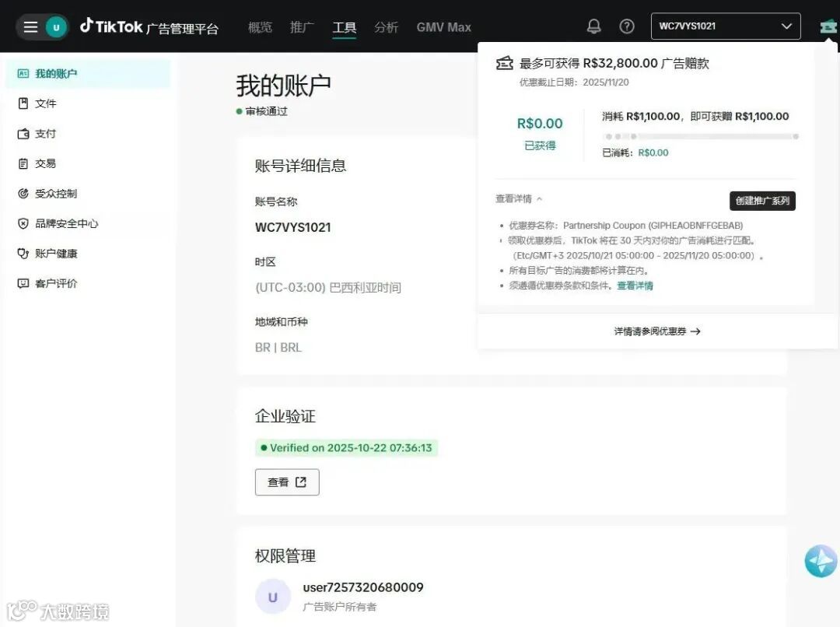Image resolution: width=840 pixels, height=627 pixels.
Task: Open the 分析 tab
Action: pos(386,26)
